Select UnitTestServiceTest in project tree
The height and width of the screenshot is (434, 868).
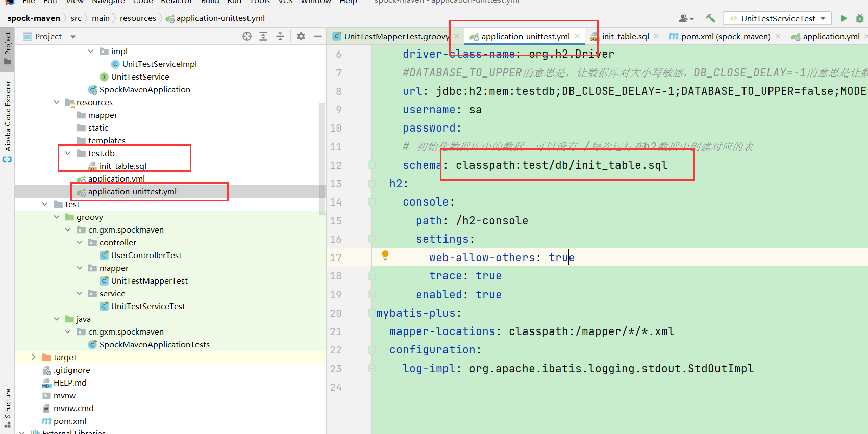[148, 306]
